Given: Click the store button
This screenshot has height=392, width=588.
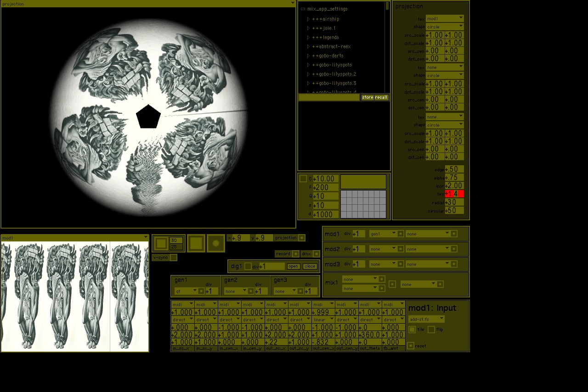Looking at the screenshot, I should point(367,97).
